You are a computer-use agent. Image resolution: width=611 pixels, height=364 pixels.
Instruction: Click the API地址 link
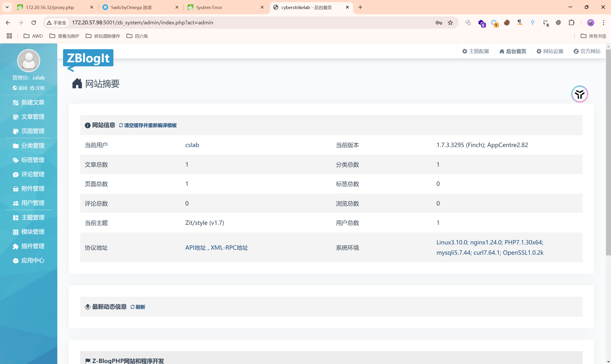[x=196, y=248]
